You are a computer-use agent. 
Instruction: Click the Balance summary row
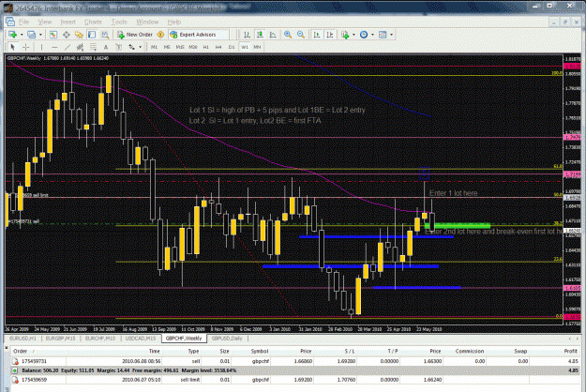coord(295,370)
